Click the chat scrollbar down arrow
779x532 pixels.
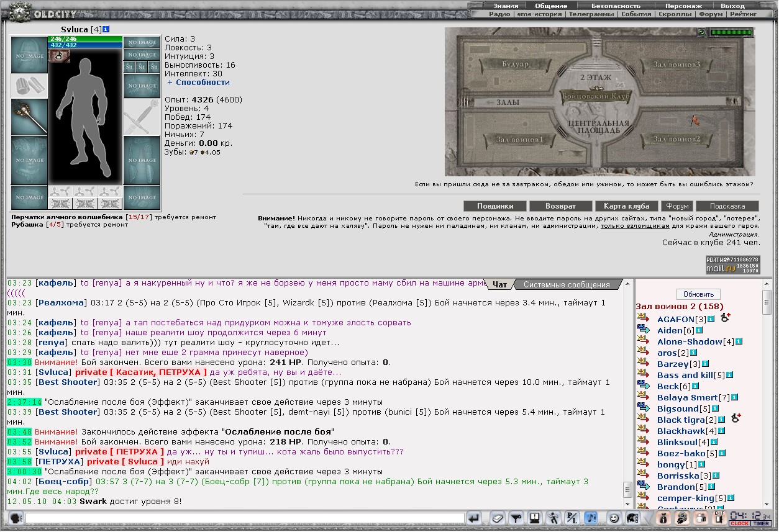point(627,504)
